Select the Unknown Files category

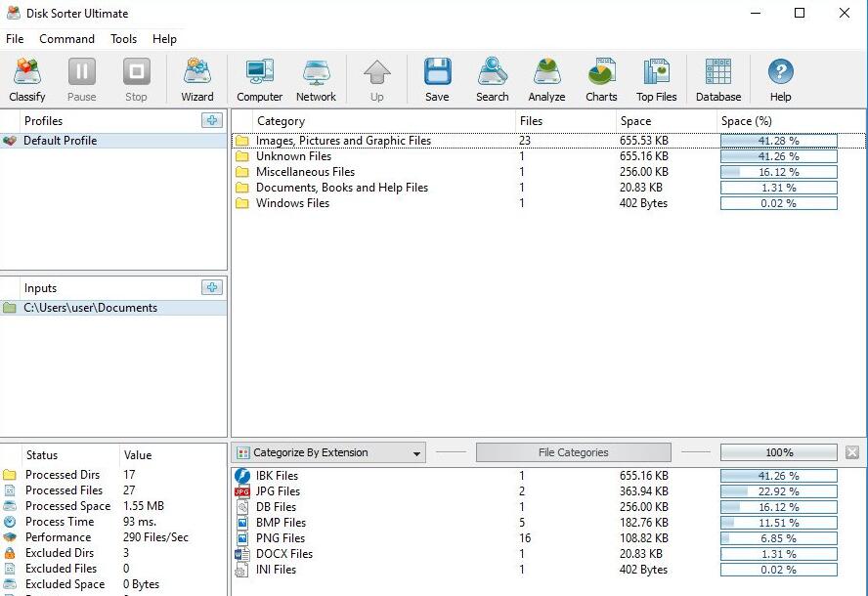tap(548, 156)
